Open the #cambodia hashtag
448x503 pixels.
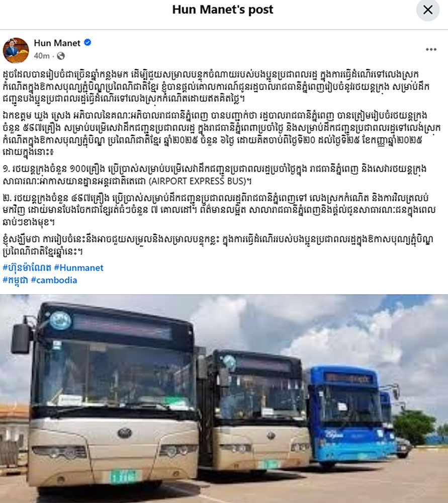coord(54,280)
